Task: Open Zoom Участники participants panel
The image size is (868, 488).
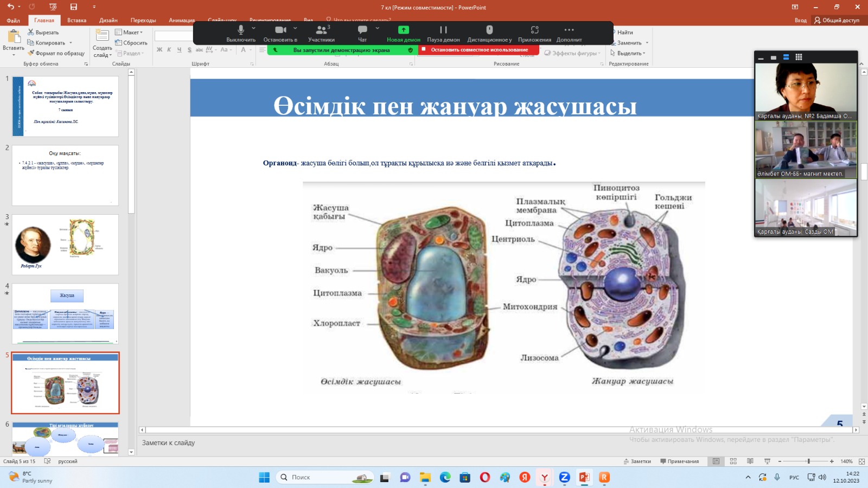Action: pos(322,33)
